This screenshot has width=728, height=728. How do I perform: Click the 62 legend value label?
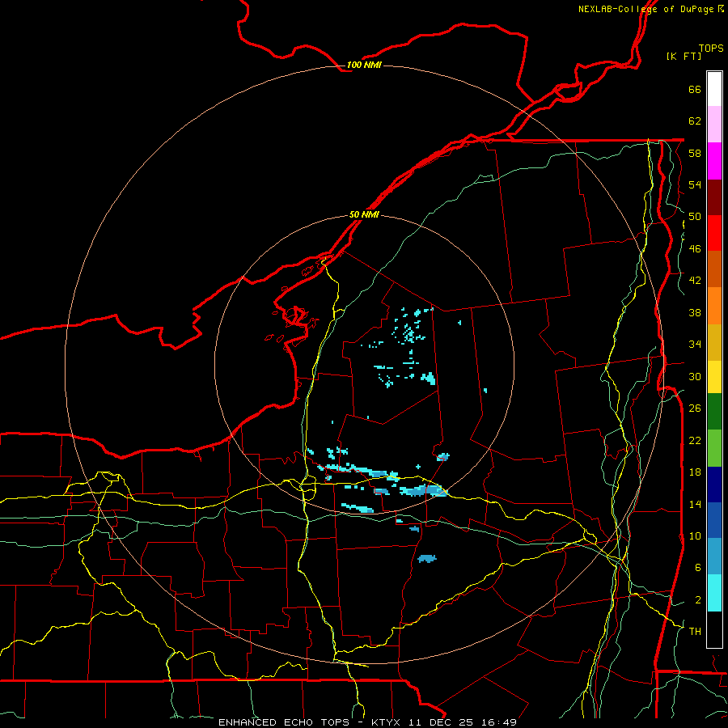695,121
